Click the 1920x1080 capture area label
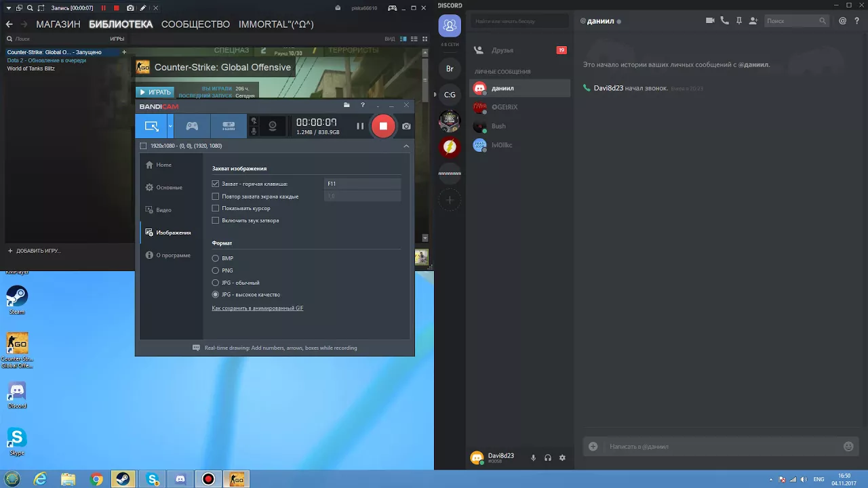 point(186,146)
